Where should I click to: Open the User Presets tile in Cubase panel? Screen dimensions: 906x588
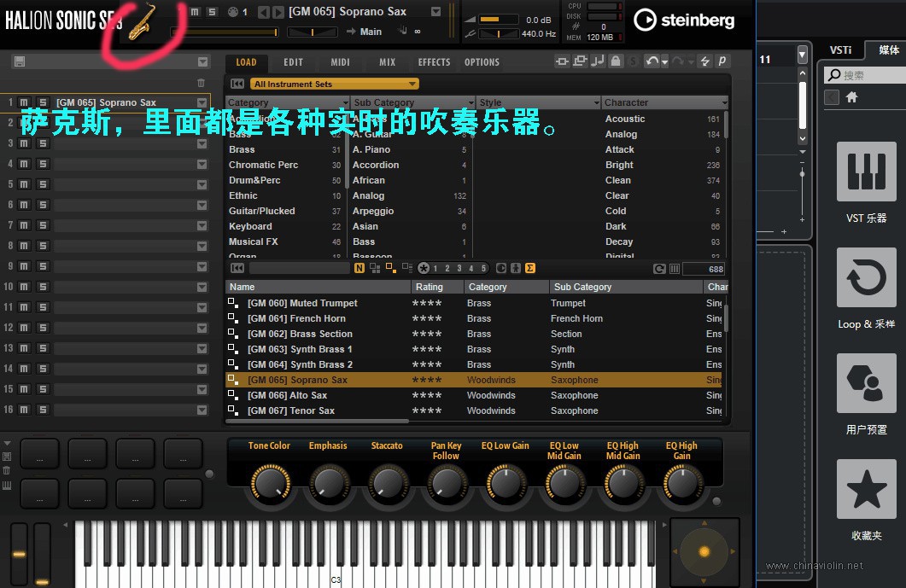(867, 383)
